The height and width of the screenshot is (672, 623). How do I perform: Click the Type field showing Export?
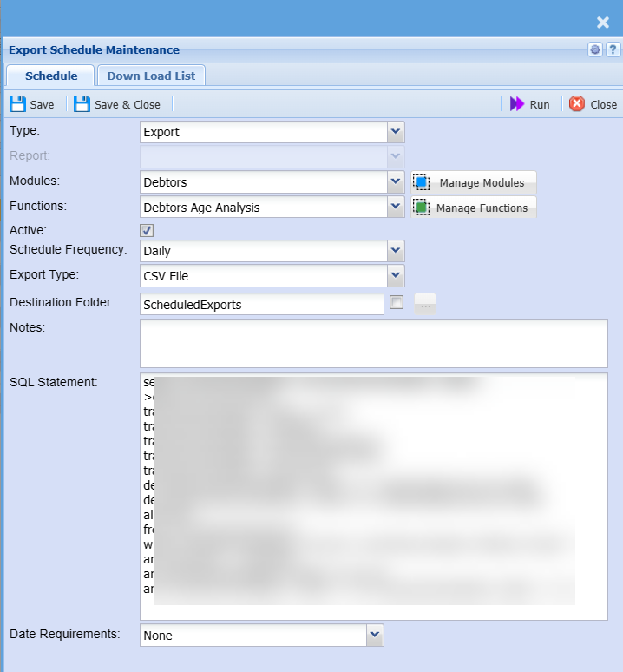point(264,132)
